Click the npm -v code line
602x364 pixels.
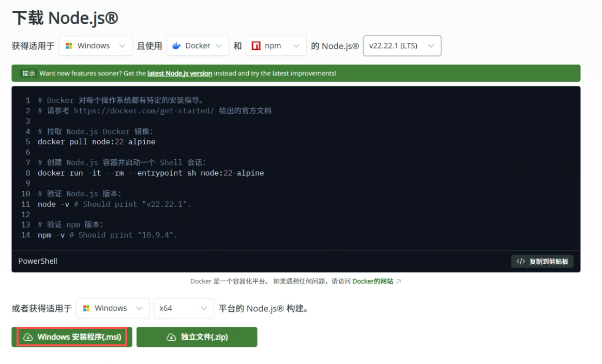[108, 235]
